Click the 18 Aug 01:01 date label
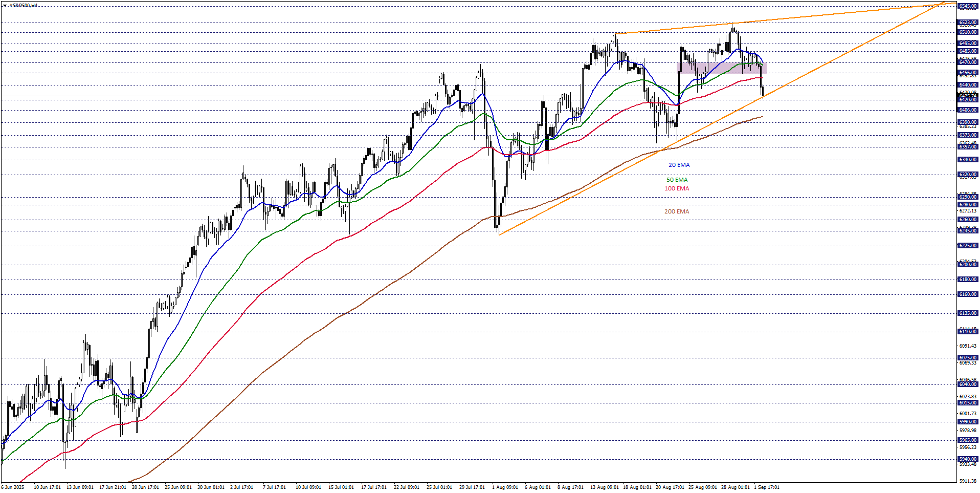Image resolution: width=980 pixels, height=493 pixels. coord(637,487)
